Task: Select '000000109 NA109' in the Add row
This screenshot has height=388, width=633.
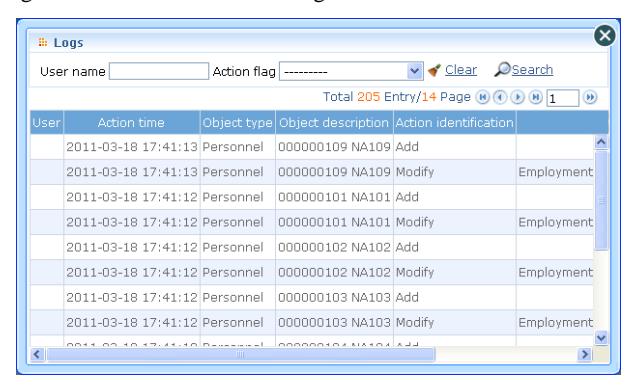Action: [x=334, y=147]
